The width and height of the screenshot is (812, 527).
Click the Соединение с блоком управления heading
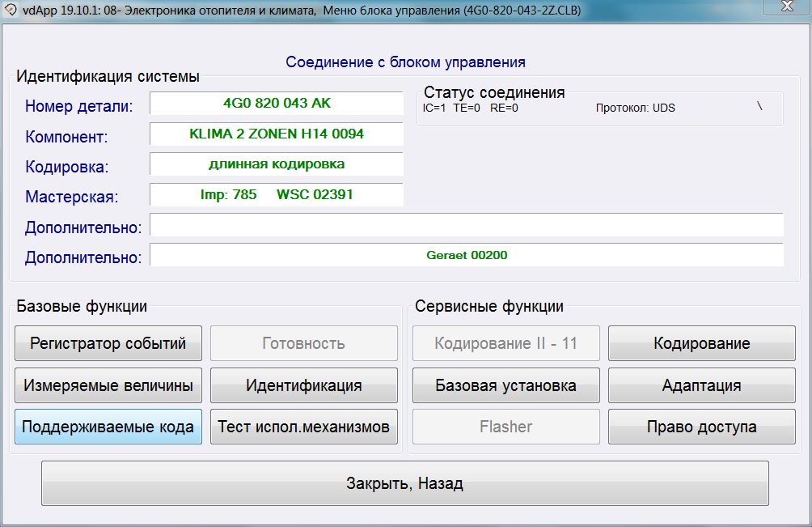pyautogui.click(x=405, y=62)
